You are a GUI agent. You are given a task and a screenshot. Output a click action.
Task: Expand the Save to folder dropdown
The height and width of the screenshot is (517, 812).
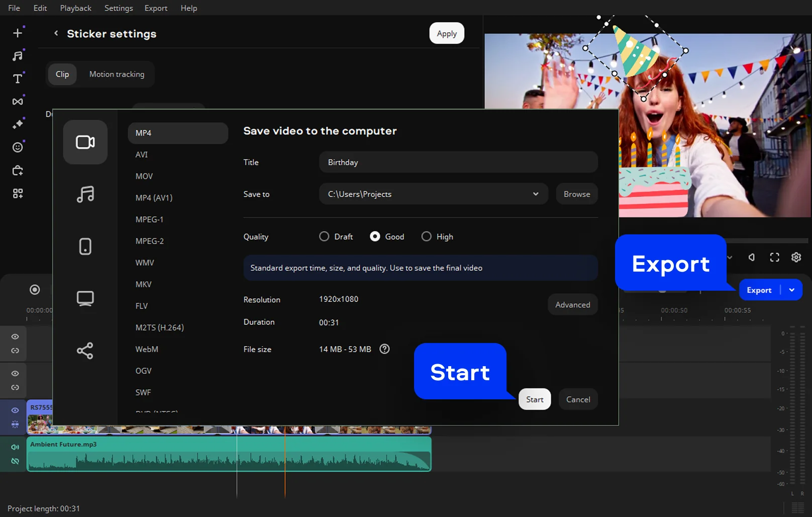coord(536,194)
